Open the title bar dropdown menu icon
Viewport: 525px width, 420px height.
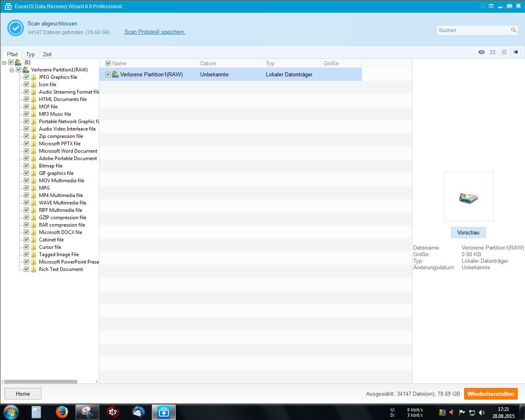(x=491, y=6)
